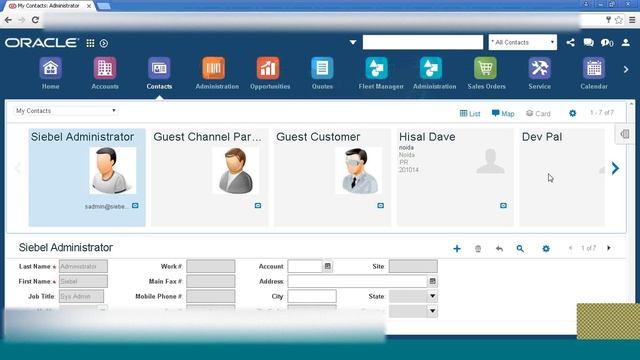Viewport: 640px width, 360px height.
Task: Select the My Contacts: Administrator browser tab
Action: click(x=50, y=6)
